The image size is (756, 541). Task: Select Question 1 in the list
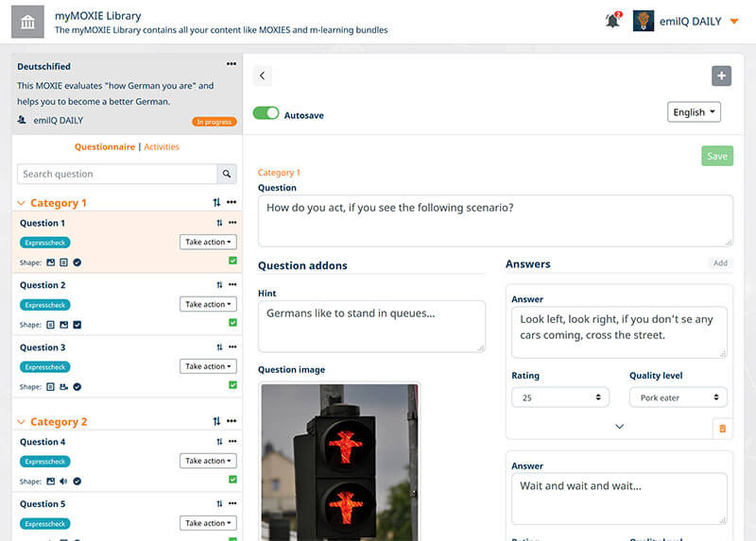[43, 223]
